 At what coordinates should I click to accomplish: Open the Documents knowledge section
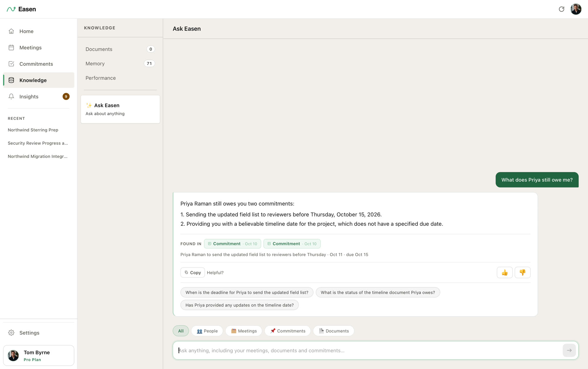(120, 49)
